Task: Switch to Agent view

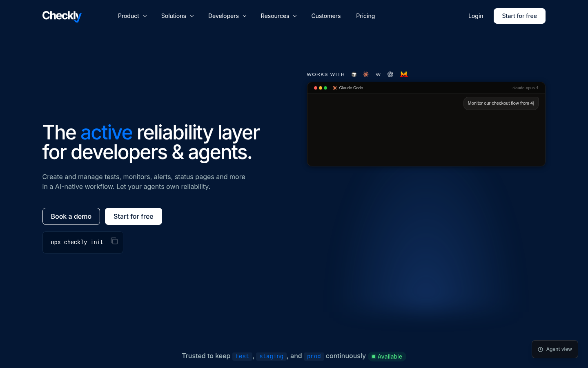Action: [x=555, y=349]
